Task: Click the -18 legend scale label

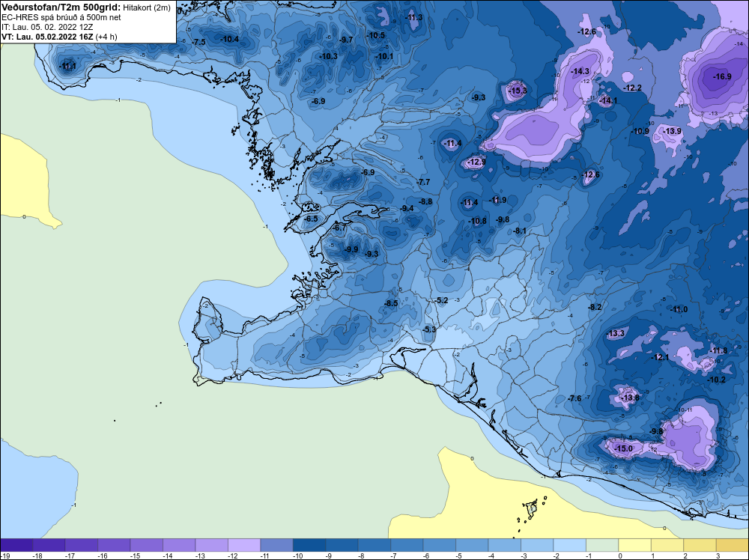Action: (x=37, y=556)
